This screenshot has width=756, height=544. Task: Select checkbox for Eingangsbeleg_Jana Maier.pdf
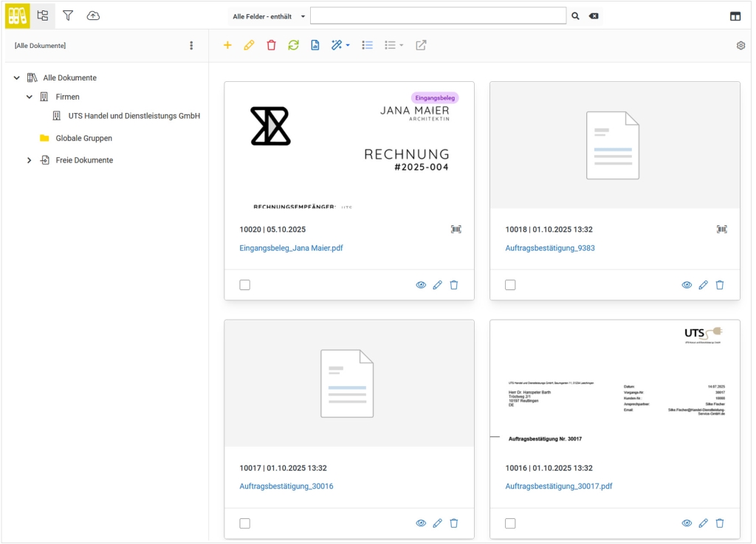(x=244, y=285)
